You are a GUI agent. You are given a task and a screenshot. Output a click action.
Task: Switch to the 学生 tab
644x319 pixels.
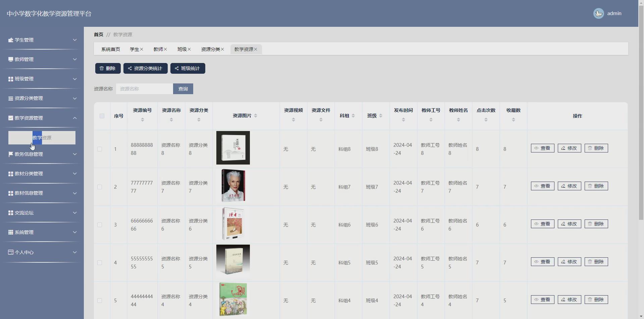coord(135,49)
